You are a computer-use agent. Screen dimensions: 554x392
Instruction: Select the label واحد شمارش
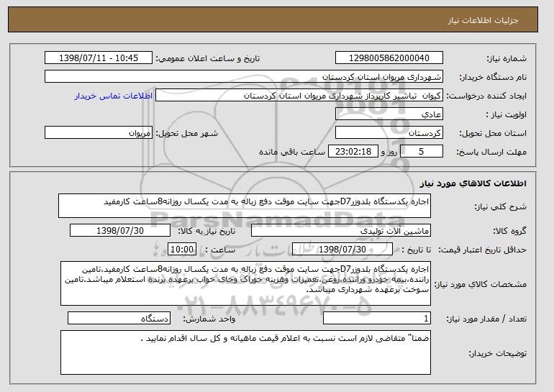coord(209,319)
